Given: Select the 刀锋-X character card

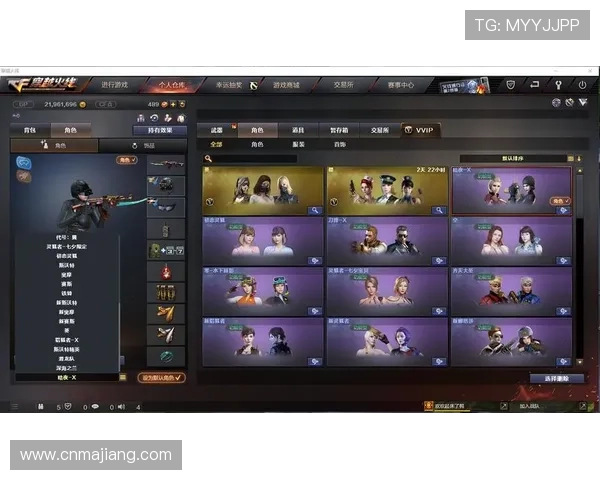Looking at the screenshot, I should pyautogui.click(x=387, y=241).
